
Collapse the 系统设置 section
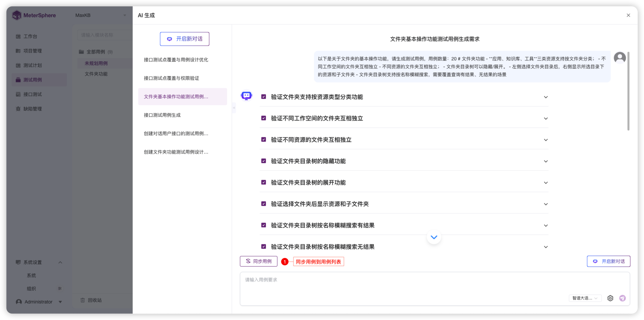click(x=60, y=262)
